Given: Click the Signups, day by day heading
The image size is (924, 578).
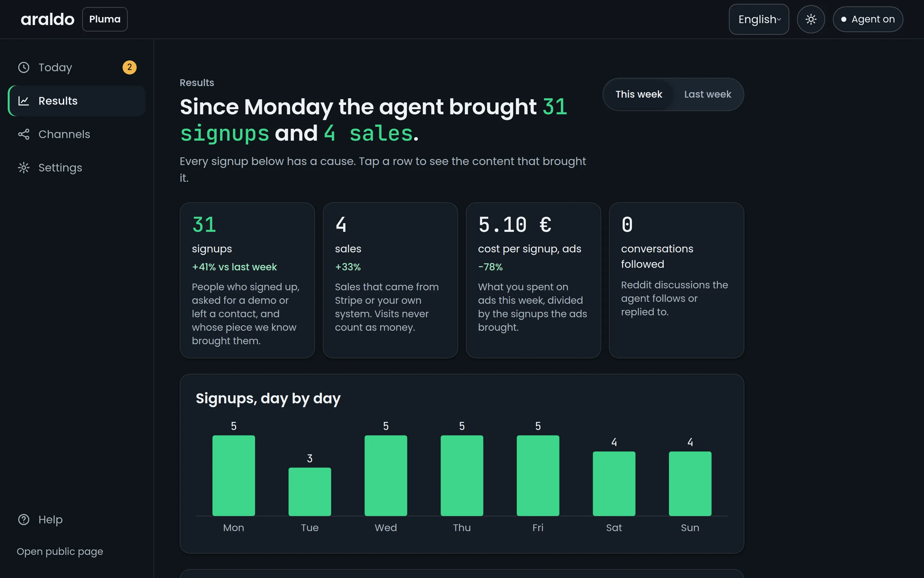Looking at the screenshot, I should coord(268,398).
